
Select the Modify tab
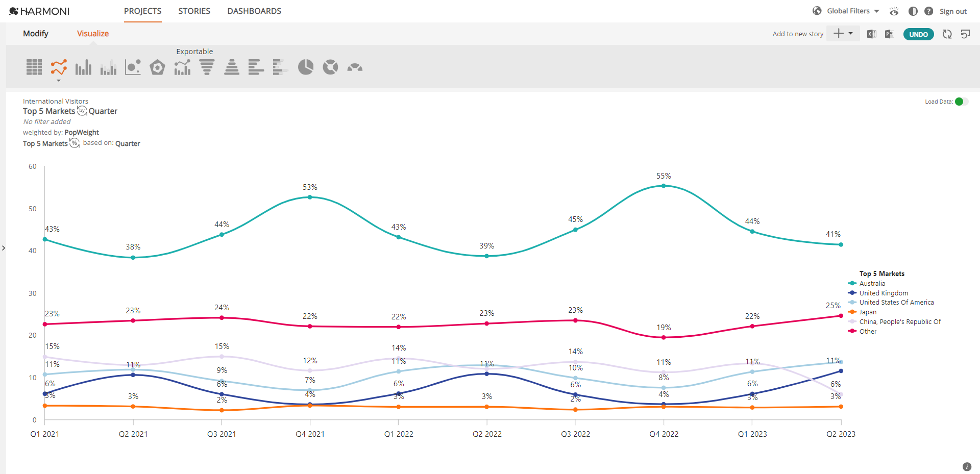35,33
